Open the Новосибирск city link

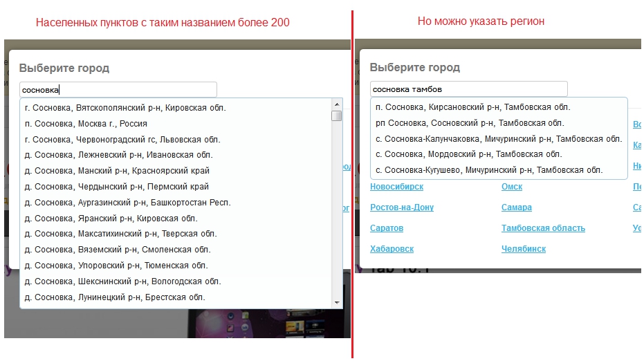(x=397, y=187)
